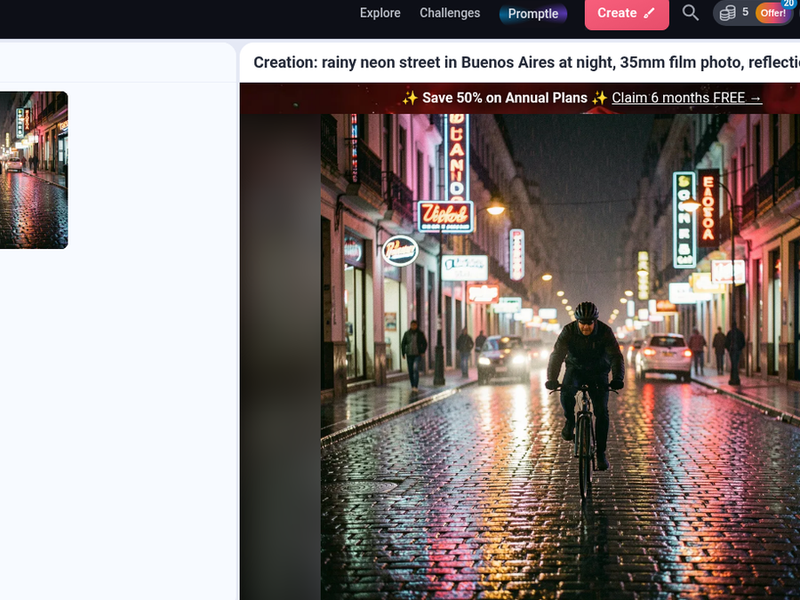Select the small rainy street thumbnail
Viewport: 800px width, 600px height.
34,170
